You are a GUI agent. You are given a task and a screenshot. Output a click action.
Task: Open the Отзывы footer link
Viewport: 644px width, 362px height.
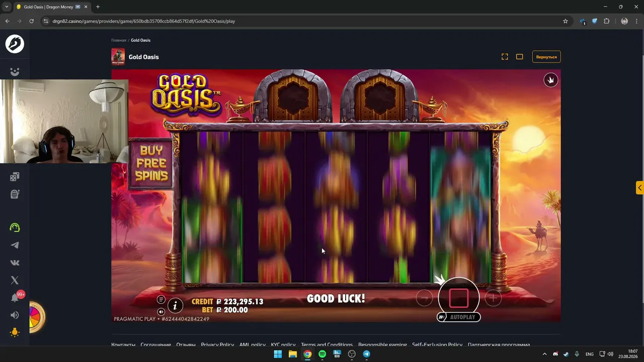tap(186, 345)
